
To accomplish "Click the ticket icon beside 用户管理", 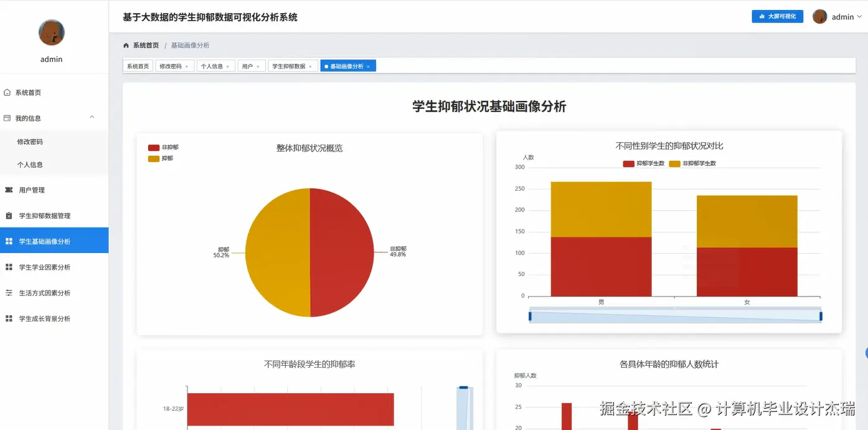I will [x=9, y=190].
